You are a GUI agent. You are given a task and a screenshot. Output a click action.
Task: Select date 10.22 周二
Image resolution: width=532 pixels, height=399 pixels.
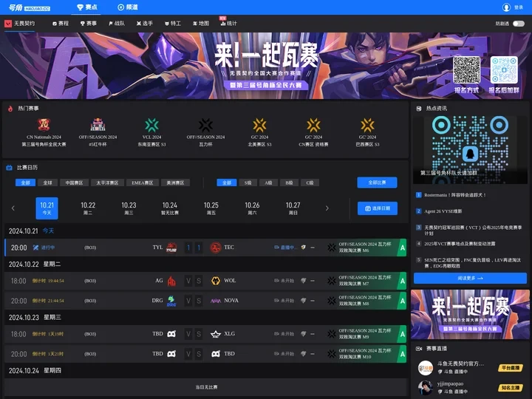[x=88, y=208]
